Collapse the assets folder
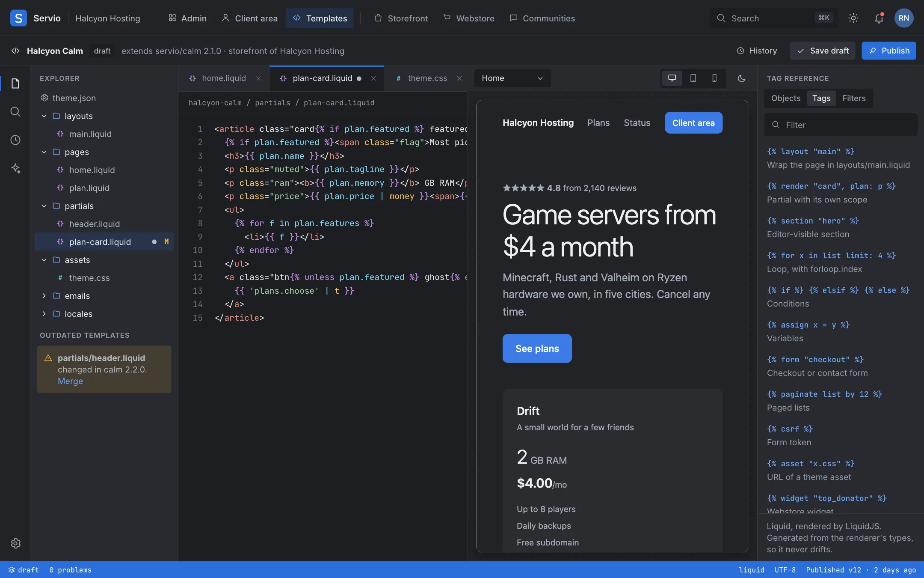The width and height of the screenshot is (924, 578). (x=44, y=260)
